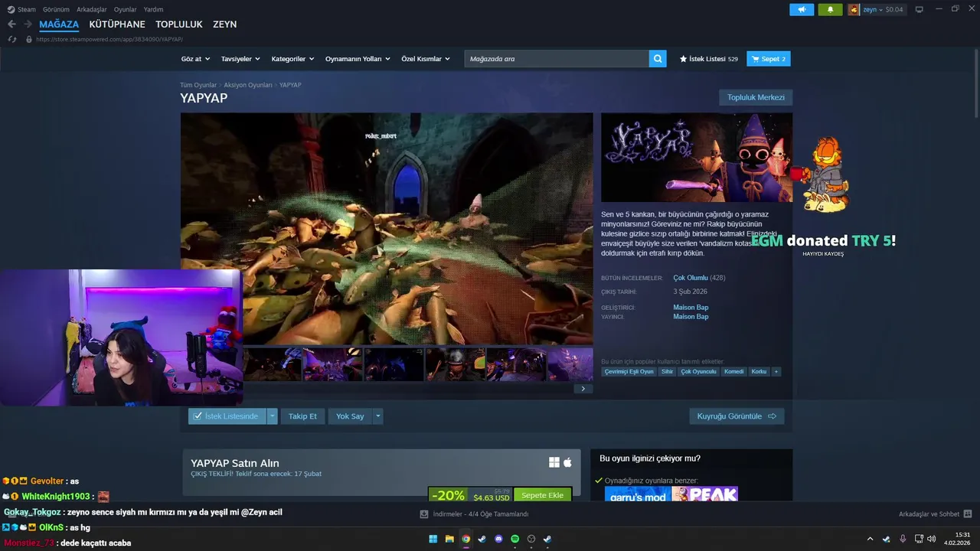Screen dimensions: 980x551
Task: Click the Steam tray icon
Action: tap(887, 539)
